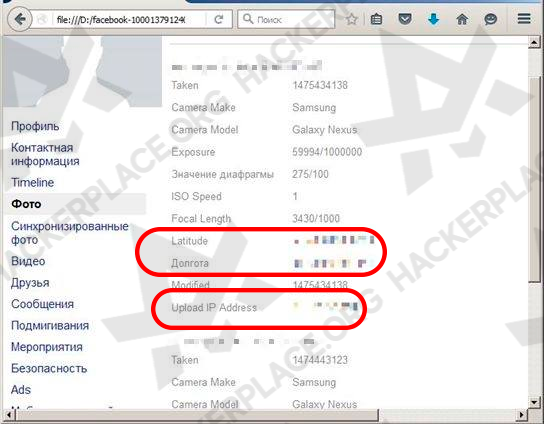
Task: Click the Долгота label
Action: (190, 263)
